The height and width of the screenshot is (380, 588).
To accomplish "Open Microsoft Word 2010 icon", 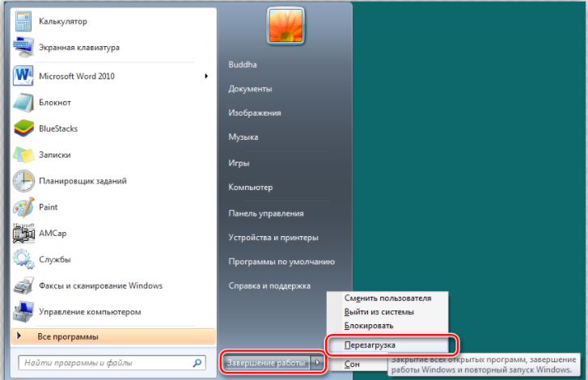I will click(x=23, y=76).
